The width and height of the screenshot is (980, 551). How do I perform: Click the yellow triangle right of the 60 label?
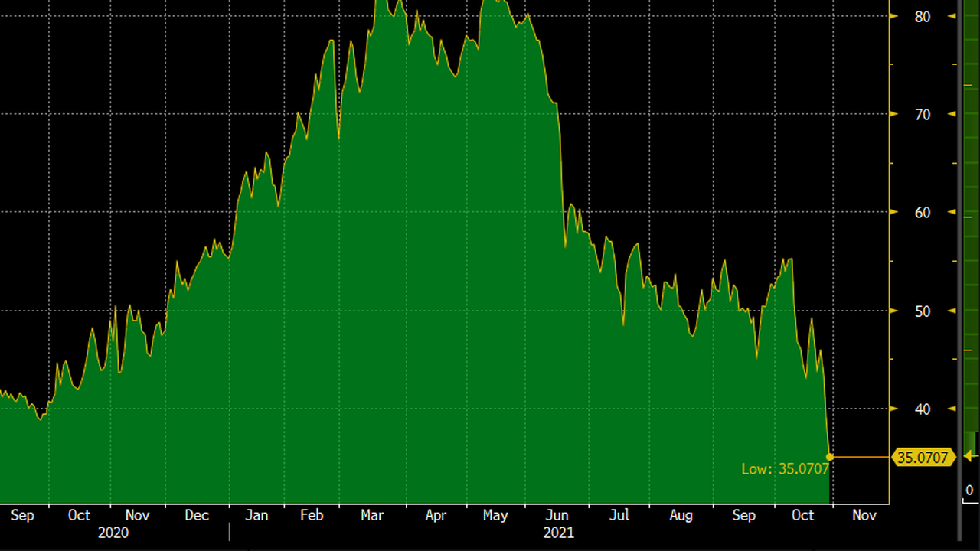pos(952,212)
